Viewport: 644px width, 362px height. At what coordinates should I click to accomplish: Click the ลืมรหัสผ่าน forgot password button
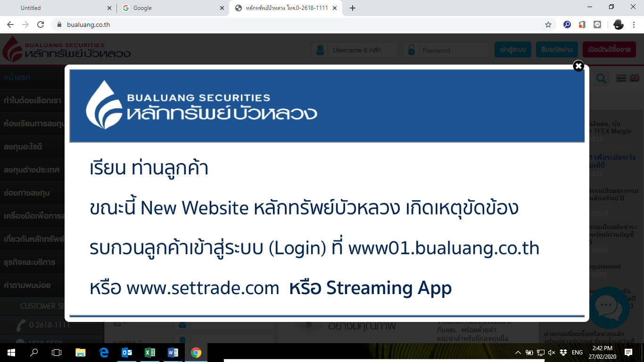(x=557, y=49)
